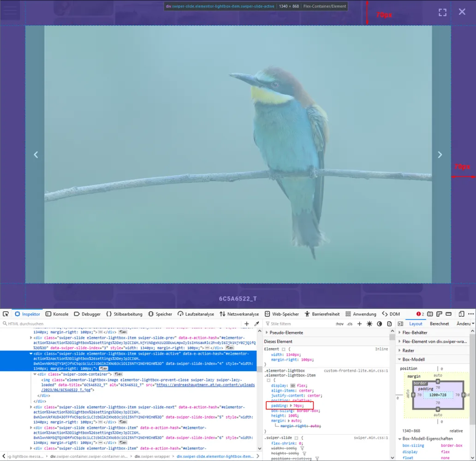Switch to the Debugger tab

[88, 314]
